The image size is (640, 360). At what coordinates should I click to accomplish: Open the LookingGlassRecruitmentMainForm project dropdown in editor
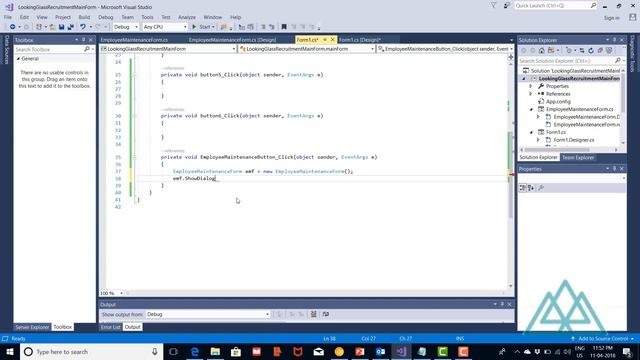pyautogui.click(x=168, y=49)
